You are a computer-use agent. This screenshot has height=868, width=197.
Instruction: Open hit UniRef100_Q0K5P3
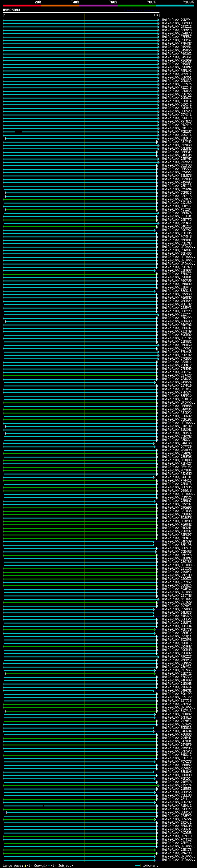pyautogui.click(x=177, y=751)
